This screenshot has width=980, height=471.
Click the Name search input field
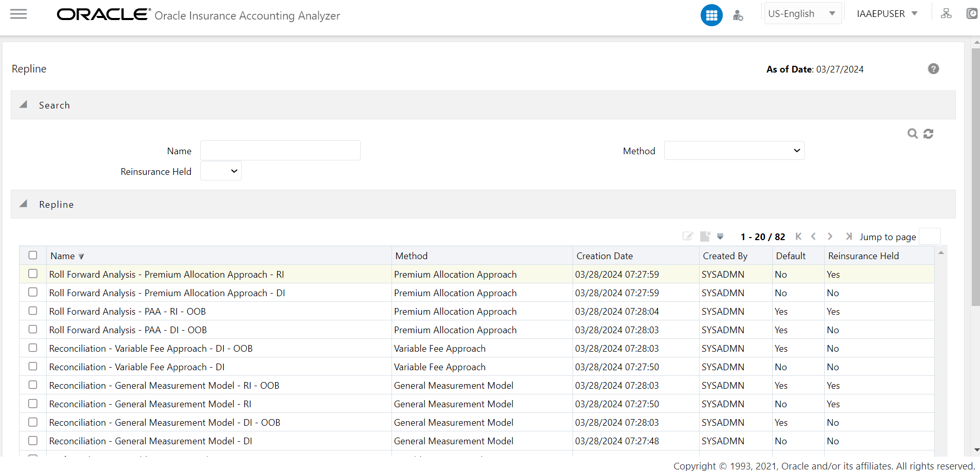tap(280, 151)
